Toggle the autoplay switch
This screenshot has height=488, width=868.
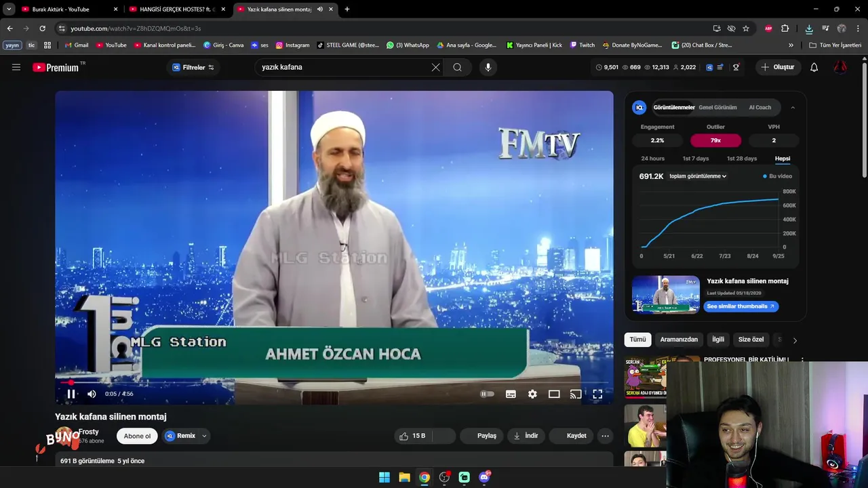pos(487,394)
